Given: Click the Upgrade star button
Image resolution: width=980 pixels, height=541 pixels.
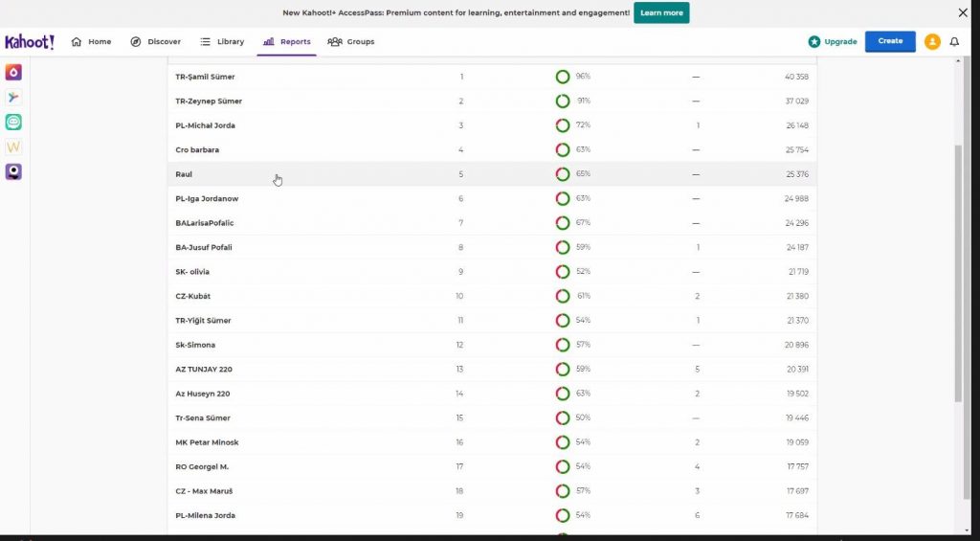Looking at the screenshot, I should [833, 42].
